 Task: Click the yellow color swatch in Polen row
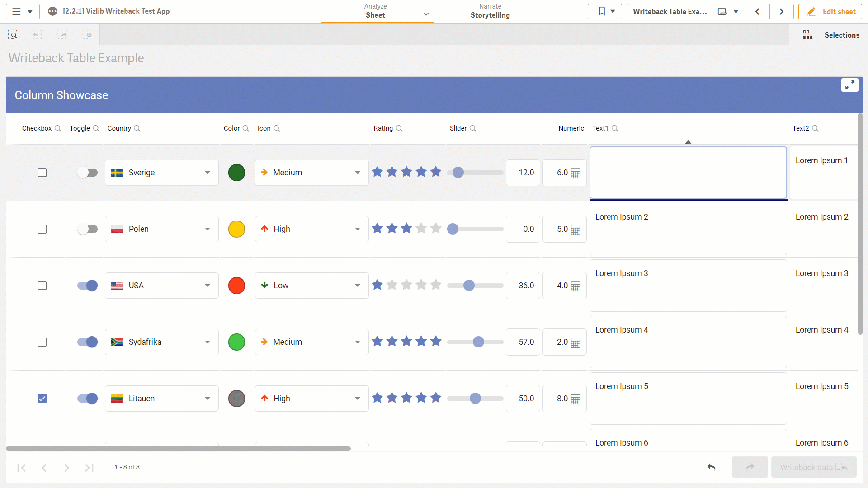click(x=236, y=229)
